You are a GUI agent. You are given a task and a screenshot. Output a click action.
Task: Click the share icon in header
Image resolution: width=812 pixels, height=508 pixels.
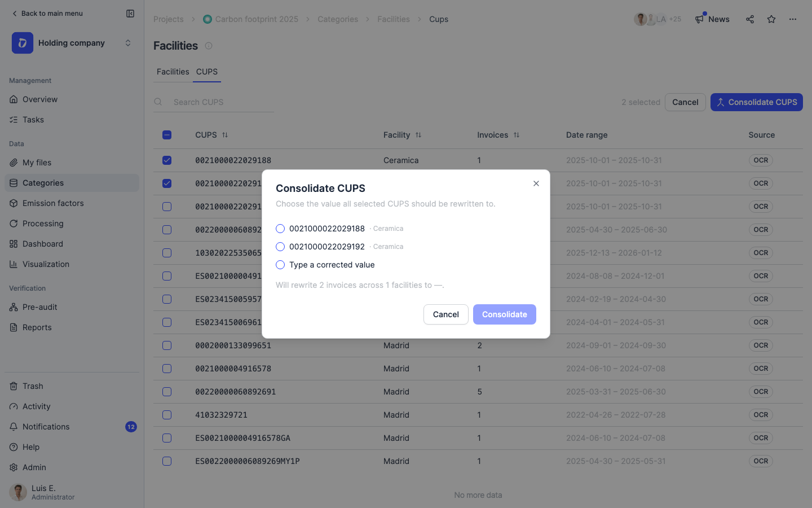click(750, 19)
